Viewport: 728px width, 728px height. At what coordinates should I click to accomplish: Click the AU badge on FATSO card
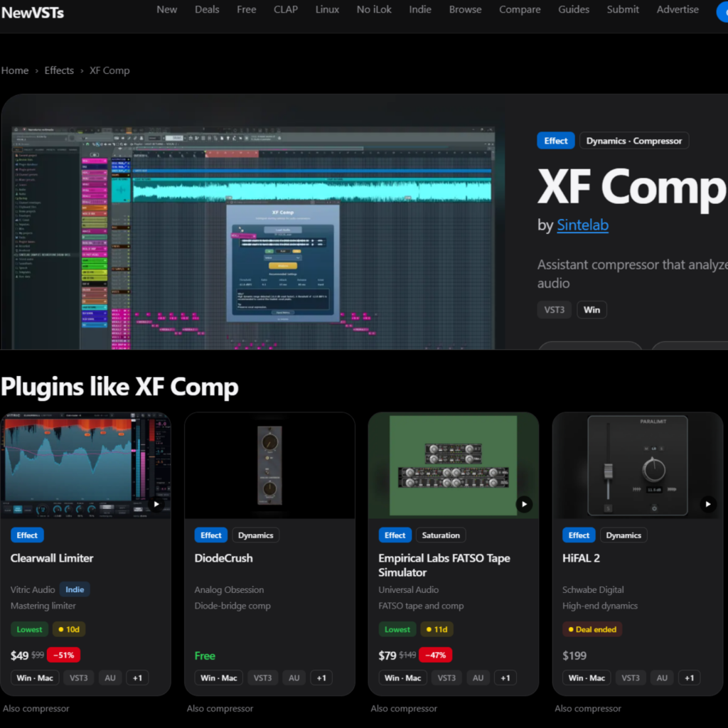point(478,678)
